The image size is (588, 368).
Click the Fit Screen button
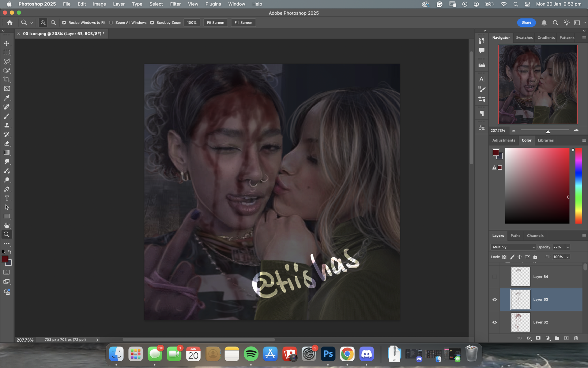pos(215,23)
